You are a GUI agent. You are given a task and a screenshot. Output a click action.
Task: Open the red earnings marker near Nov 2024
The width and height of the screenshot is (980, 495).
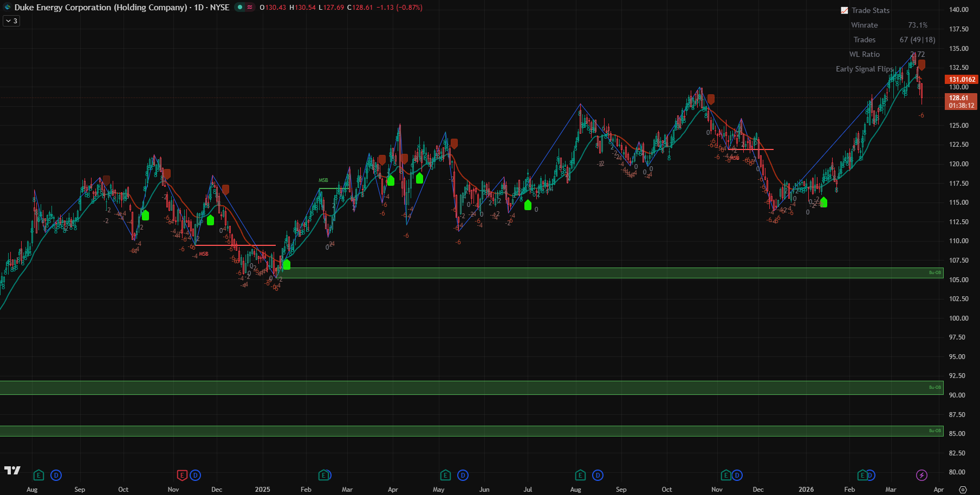(182, 476)
